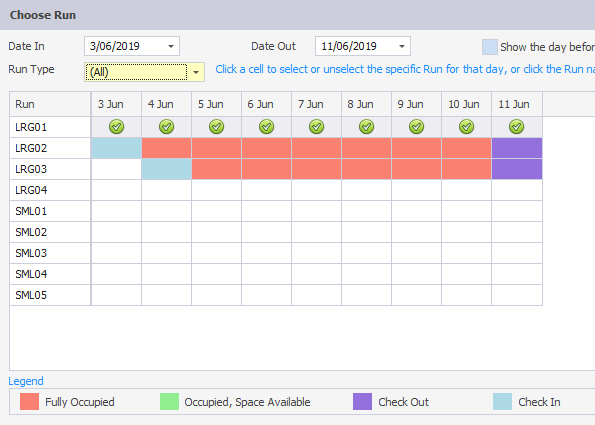Toggle LRG01 checkmark for 10 Jun
595x425 pixels.
click(x=466, y=127)
